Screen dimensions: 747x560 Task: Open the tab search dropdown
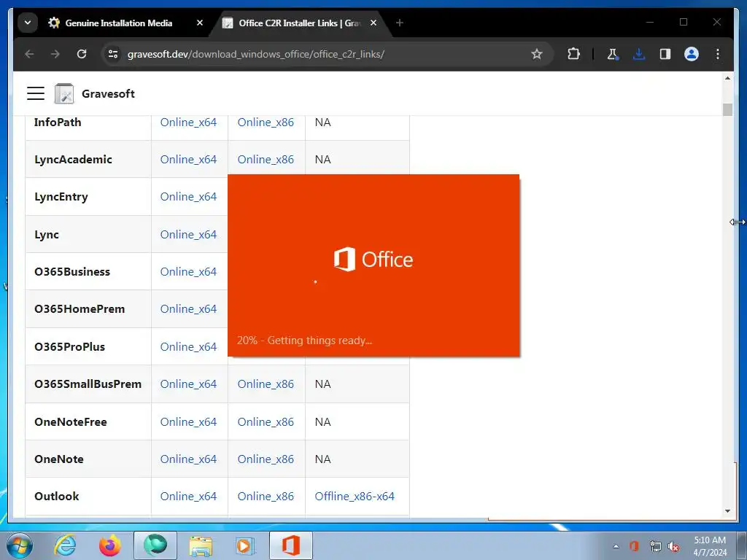click(x=28, y=23)
